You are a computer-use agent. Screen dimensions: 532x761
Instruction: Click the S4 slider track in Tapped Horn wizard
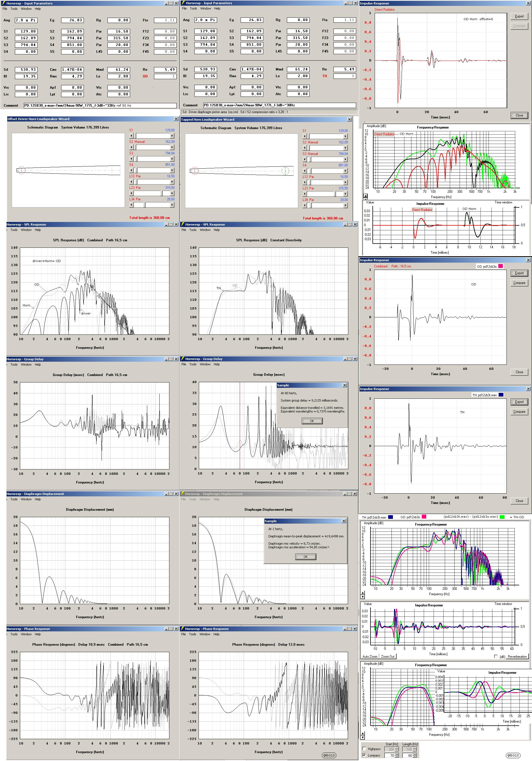tap(325, 171)
